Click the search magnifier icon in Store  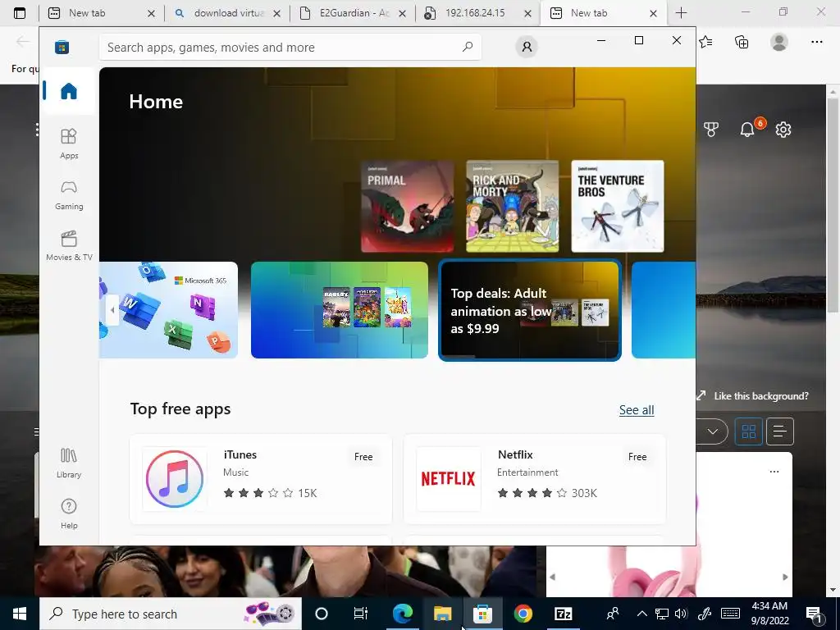click(x=468, y=47)
